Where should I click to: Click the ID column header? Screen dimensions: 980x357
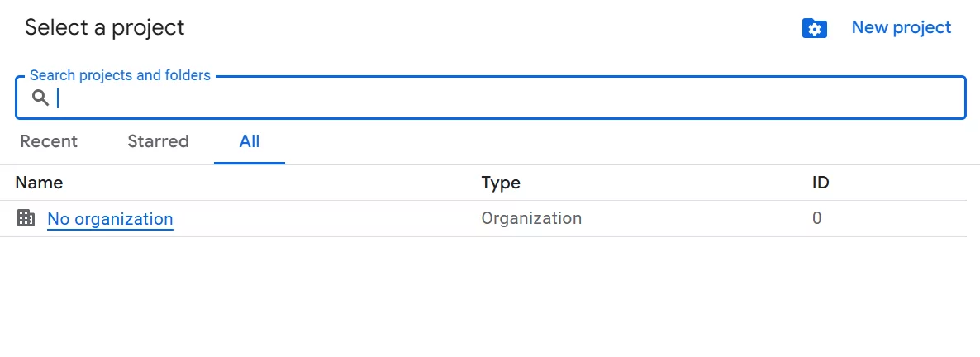(x=821, y=183)
